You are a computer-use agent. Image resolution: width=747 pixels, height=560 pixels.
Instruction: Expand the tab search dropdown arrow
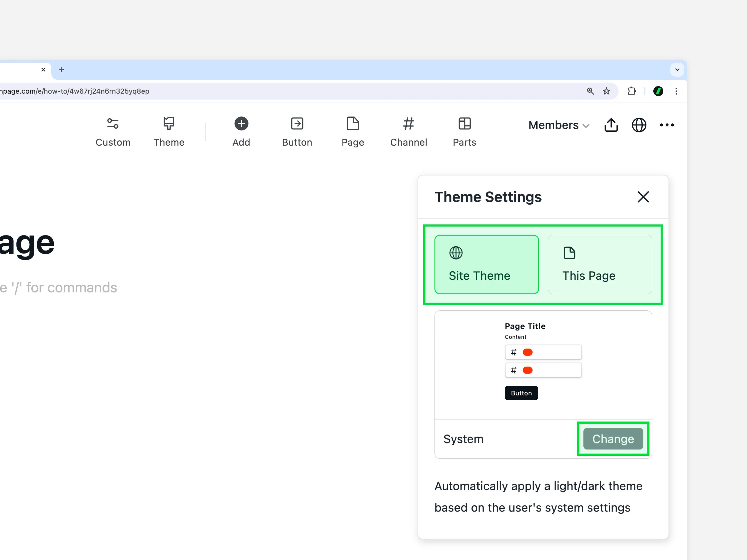pyautogui.click(x=677, y=70)
